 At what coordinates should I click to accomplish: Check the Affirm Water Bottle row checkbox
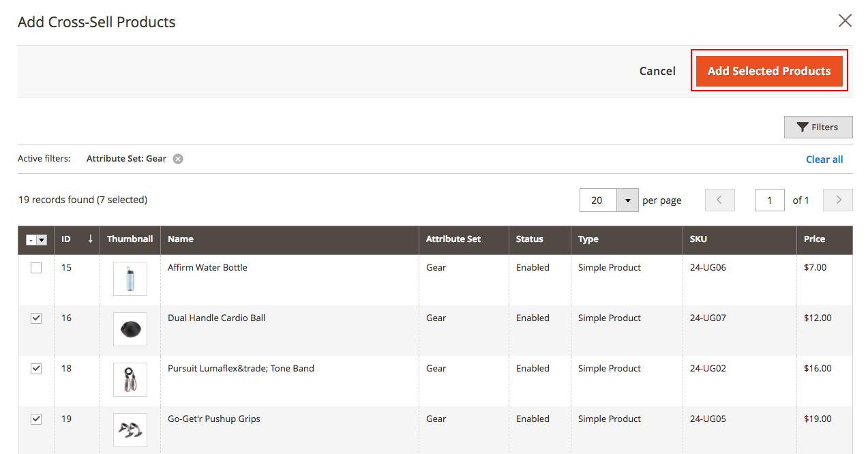tap(35, 267)
